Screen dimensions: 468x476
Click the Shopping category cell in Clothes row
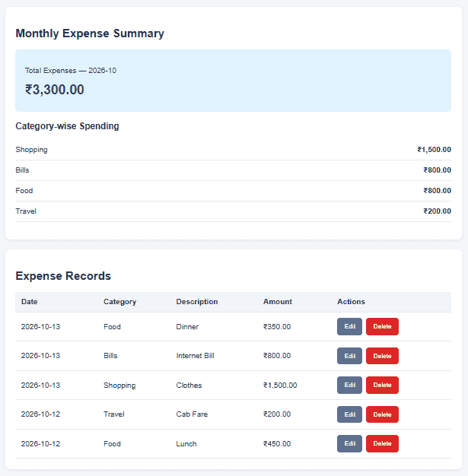pyautogui.click(x=119, y=386)
